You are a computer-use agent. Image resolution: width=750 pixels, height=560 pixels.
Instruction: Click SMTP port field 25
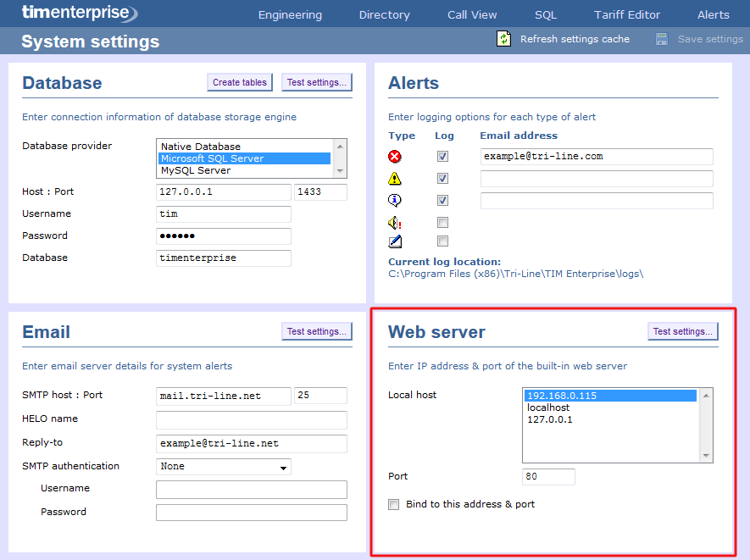pos(320,396)
